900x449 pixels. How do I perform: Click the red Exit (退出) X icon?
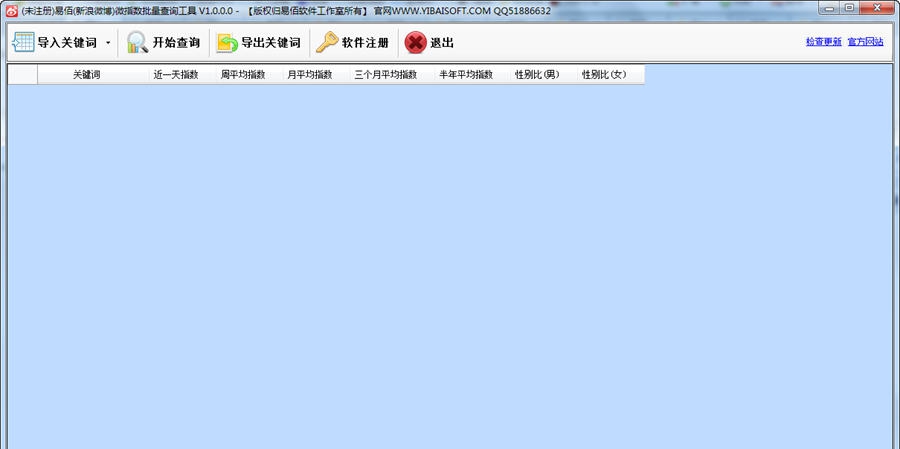(416, 43)
